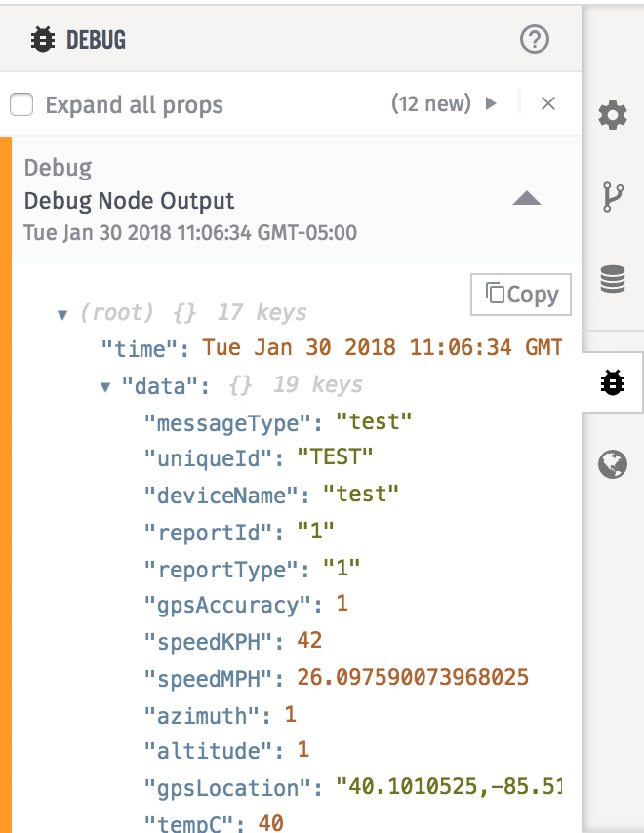This screenshot has width=644, height=833.
Task: Click the help question mark icon
Action: pyautogui.click(x=535, y=40)
